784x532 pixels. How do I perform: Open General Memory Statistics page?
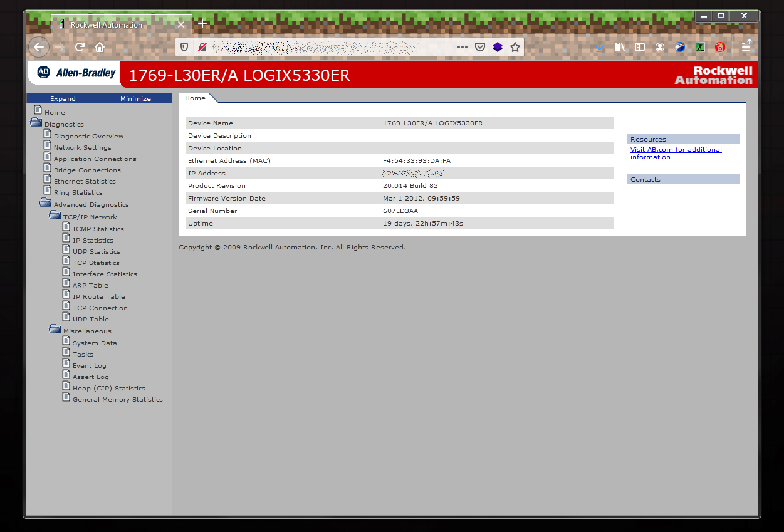(x=117, y=399)
